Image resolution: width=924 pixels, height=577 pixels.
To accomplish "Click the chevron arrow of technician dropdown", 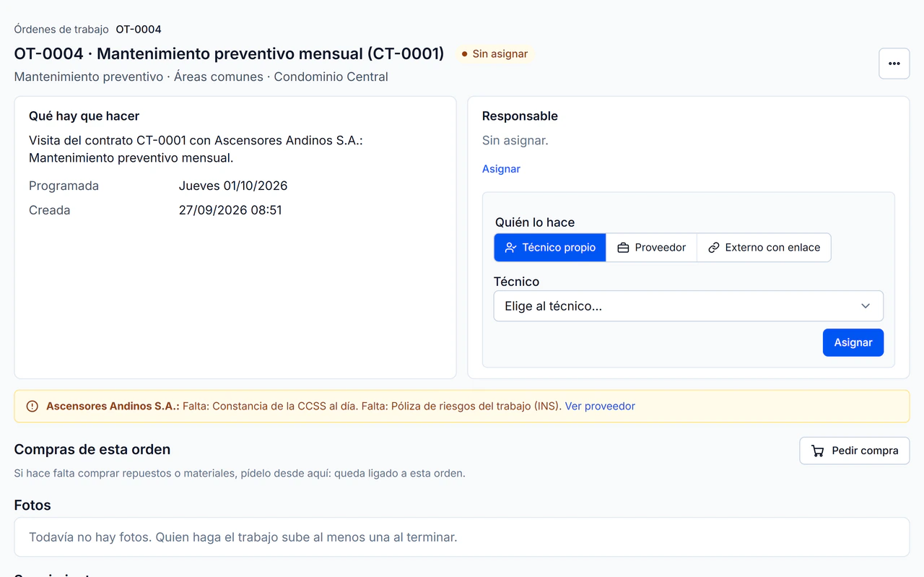I will 866,306.
